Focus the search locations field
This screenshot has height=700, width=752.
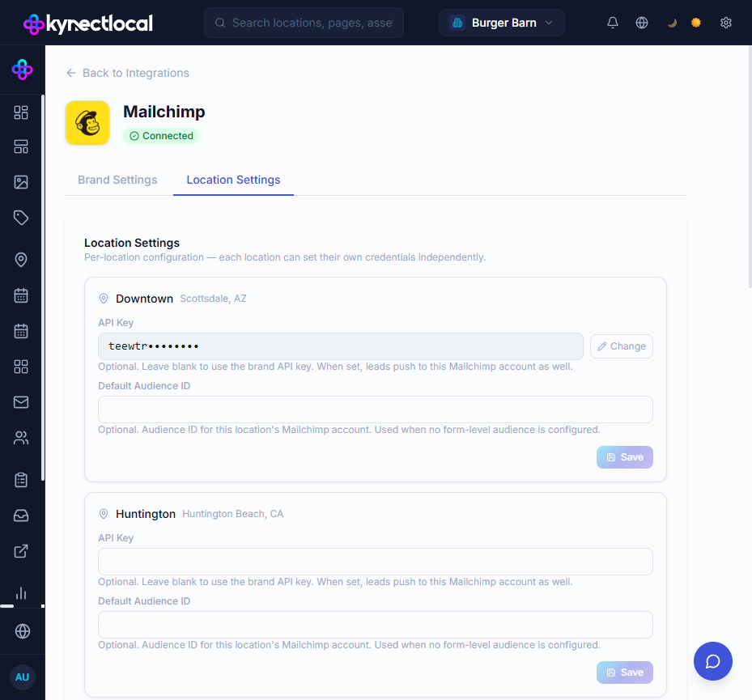click(x=304, y=23)
